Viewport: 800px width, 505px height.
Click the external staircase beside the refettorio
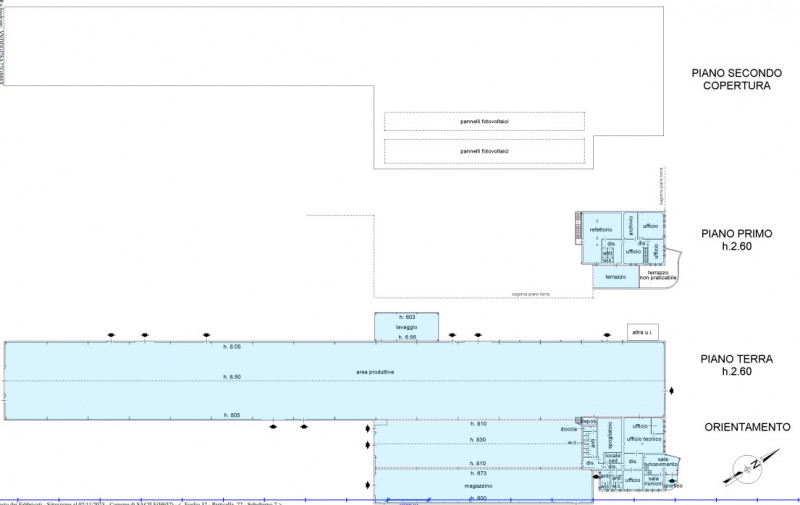pos(577,229)
